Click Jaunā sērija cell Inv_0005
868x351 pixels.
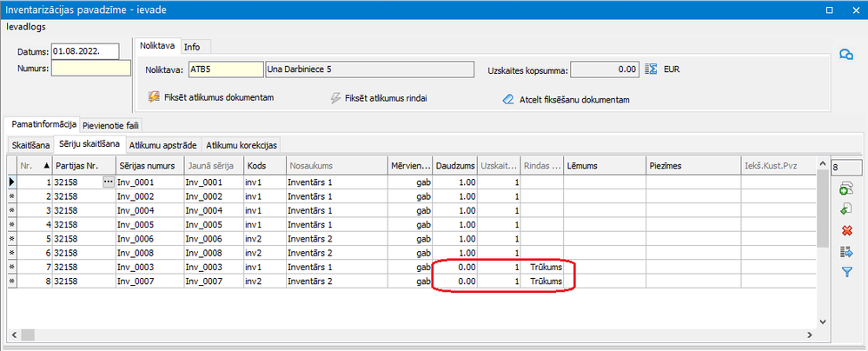[215, 224]
